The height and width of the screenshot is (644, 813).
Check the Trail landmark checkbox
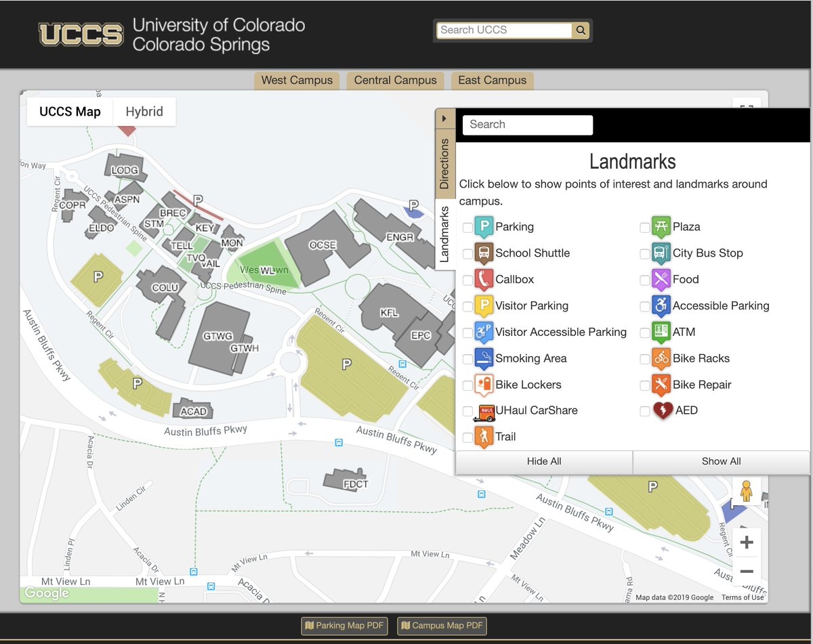(467, 437)
